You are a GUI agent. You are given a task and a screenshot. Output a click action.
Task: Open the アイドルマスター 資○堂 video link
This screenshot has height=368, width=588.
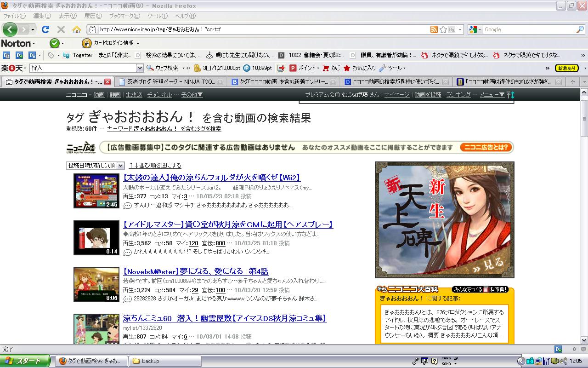point(228,224)
